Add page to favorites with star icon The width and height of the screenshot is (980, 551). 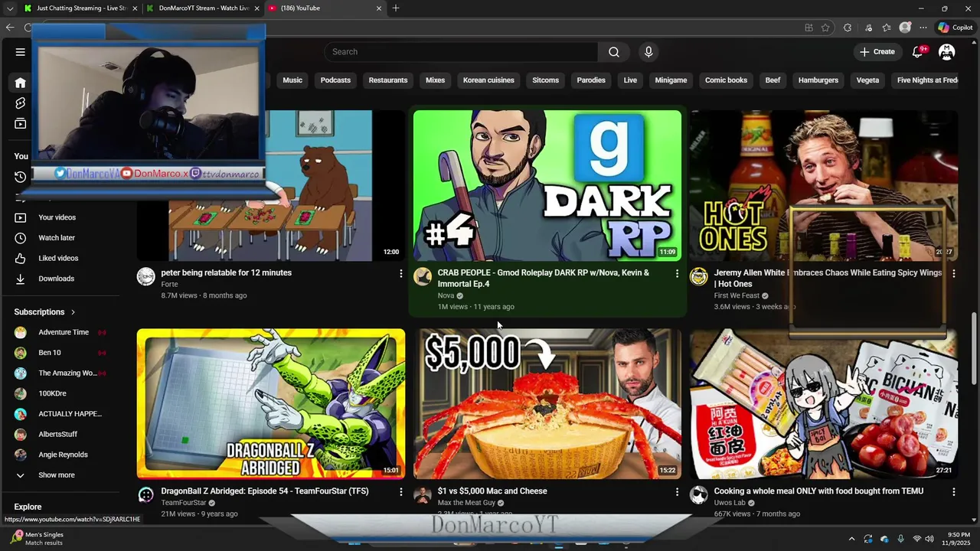825,28
